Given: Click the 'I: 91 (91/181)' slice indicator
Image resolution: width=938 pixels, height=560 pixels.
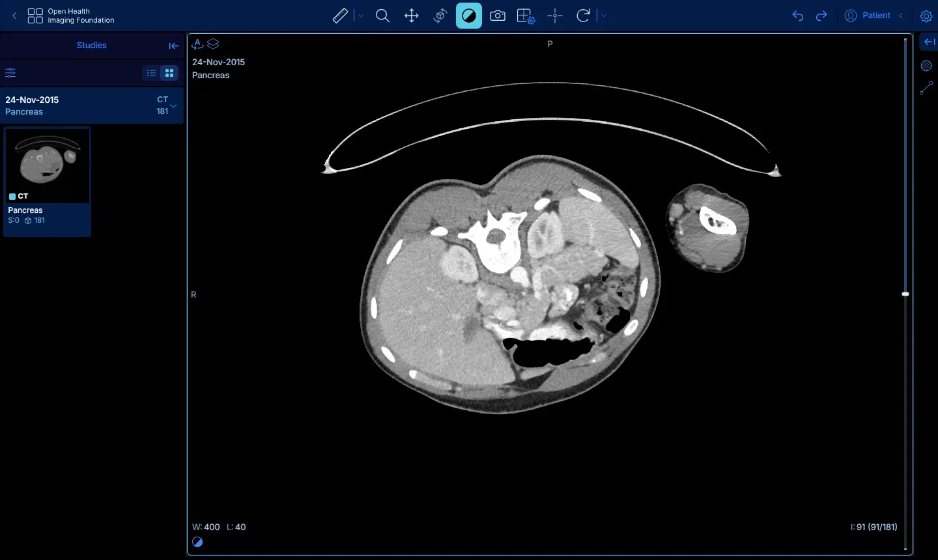Looking at the screenshot, I should click(x=874, y=527).
